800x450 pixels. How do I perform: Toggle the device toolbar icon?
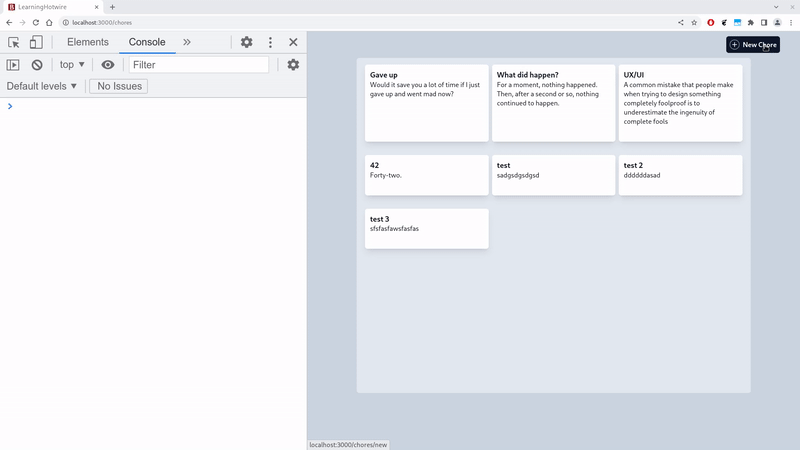36,42
